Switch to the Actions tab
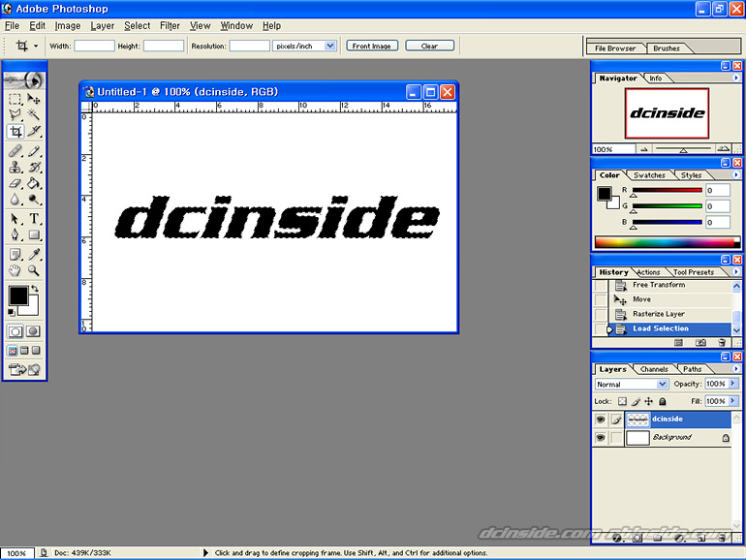The image size is (746, 560). 648,272
